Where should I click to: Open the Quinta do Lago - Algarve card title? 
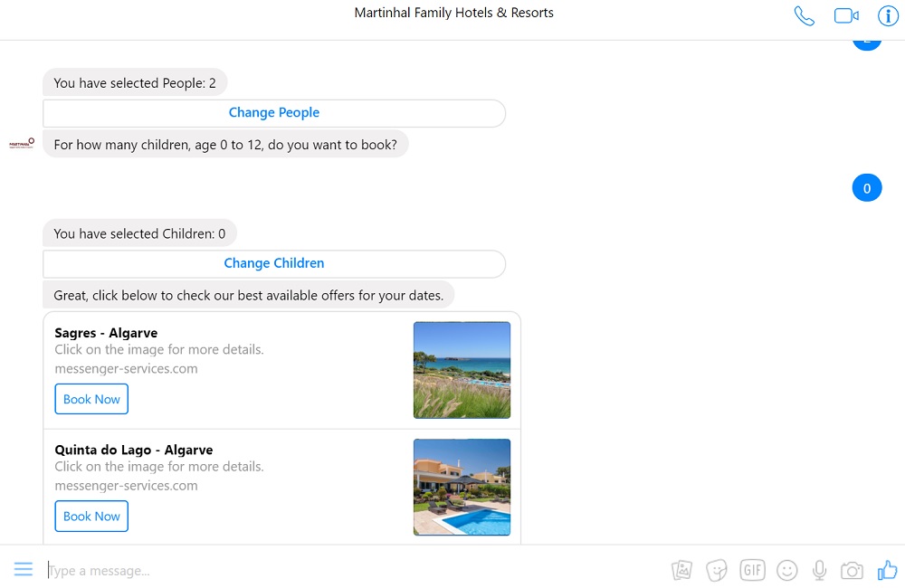pyautogui.click(x=134, y=450)
